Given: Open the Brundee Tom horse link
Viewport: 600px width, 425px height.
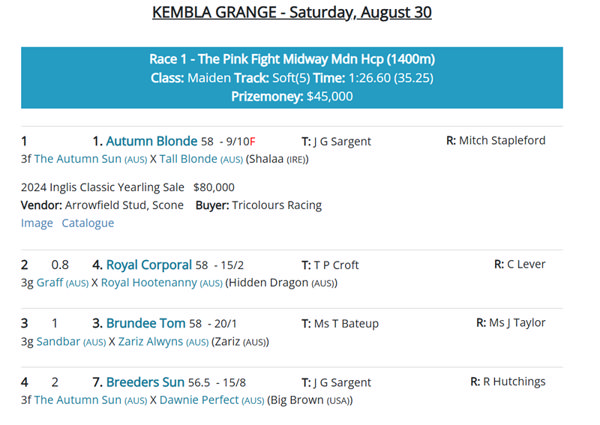Looking at the screenshot, I should (145, 323).
